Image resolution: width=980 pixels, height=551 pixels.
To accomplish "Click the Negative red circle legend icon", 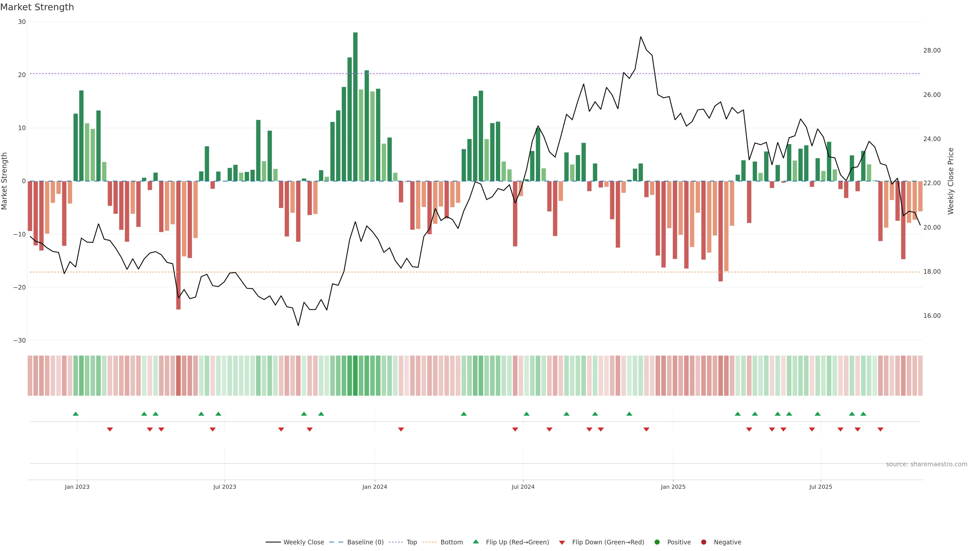I will pos(703,542).
